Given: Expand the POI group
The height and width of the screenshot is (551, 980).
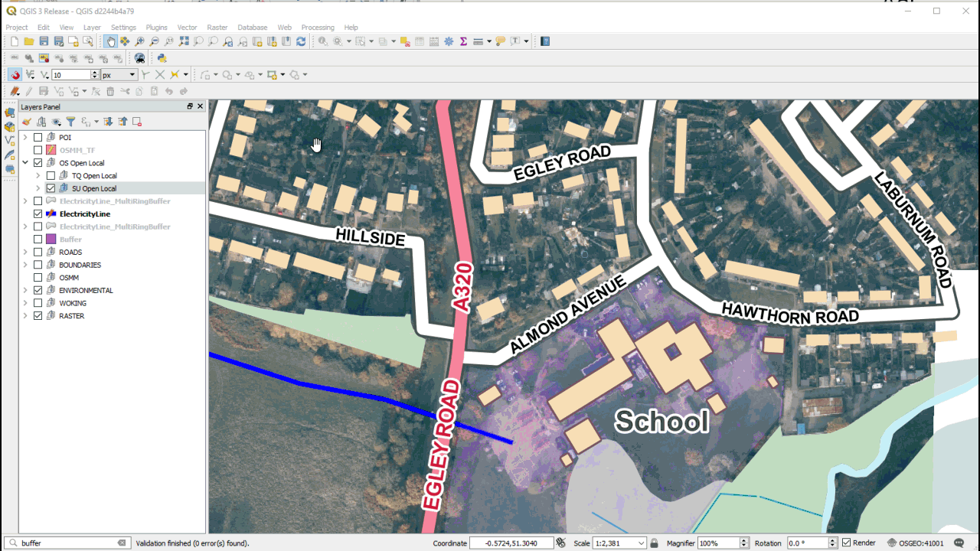Looking at the screenshot, I should point(25,137).
